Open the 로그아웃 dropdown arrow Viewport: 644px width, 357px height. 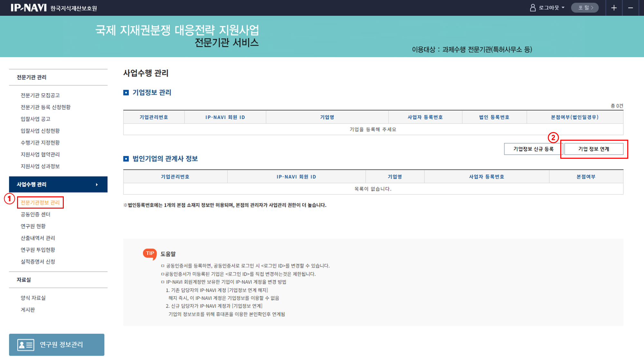point(563,8)
